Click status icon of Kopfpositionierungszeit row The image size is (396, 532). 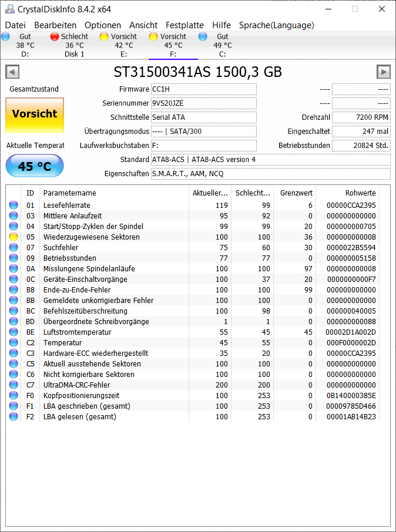click(x=14, y=396)
